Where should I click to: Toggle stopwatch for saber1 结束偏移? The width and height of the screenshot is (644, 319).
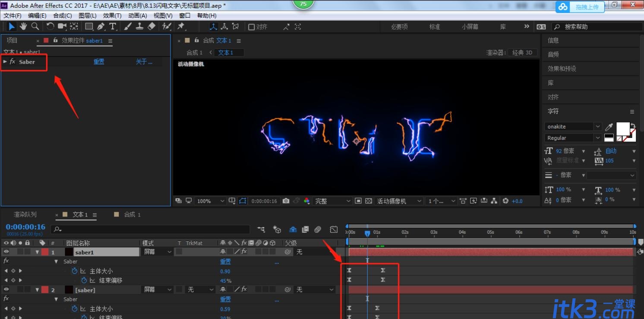point(84,280)
